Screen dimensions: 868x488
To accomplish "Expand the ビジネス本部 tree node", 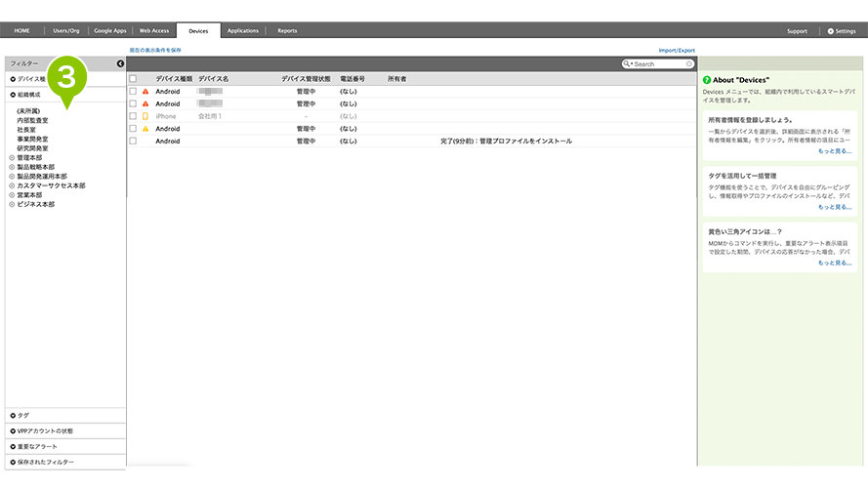I will coord(12,205).
